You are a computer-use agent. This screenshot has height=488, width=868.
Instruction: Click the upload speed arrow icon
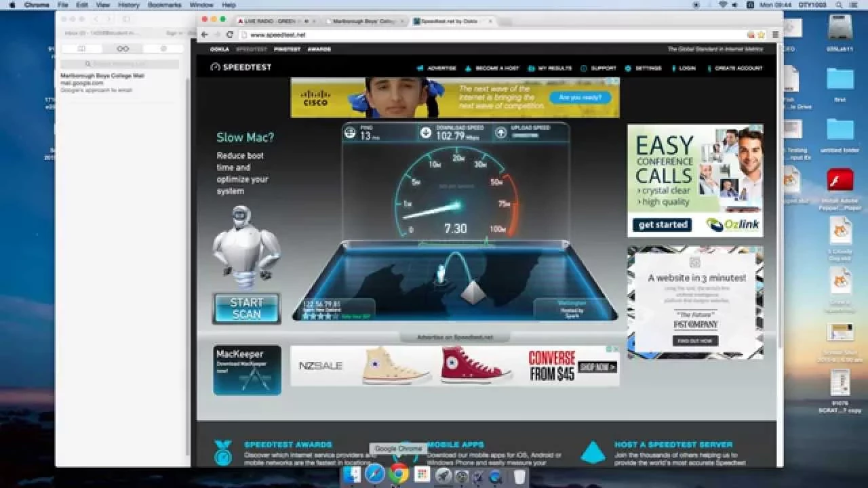(500, 133)
